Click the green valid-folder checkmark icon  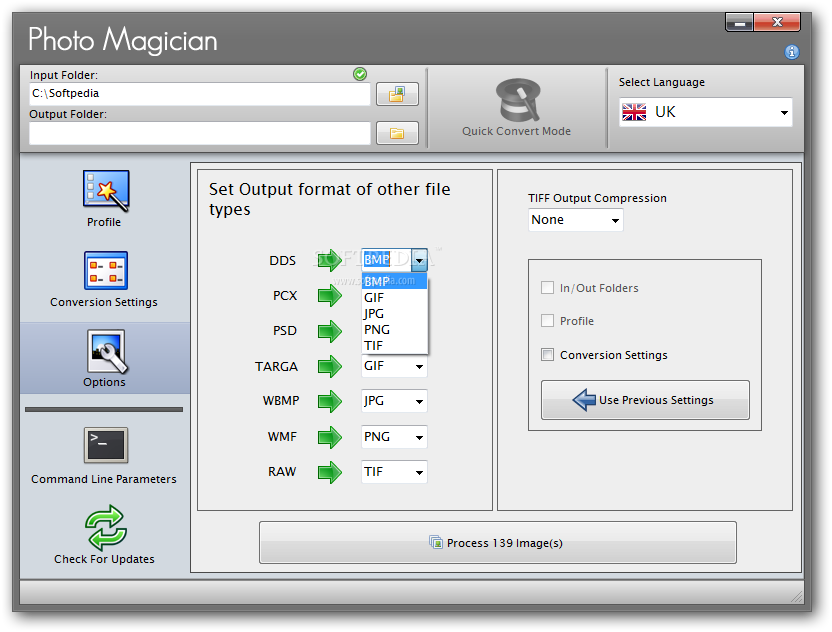pos(360,74)
